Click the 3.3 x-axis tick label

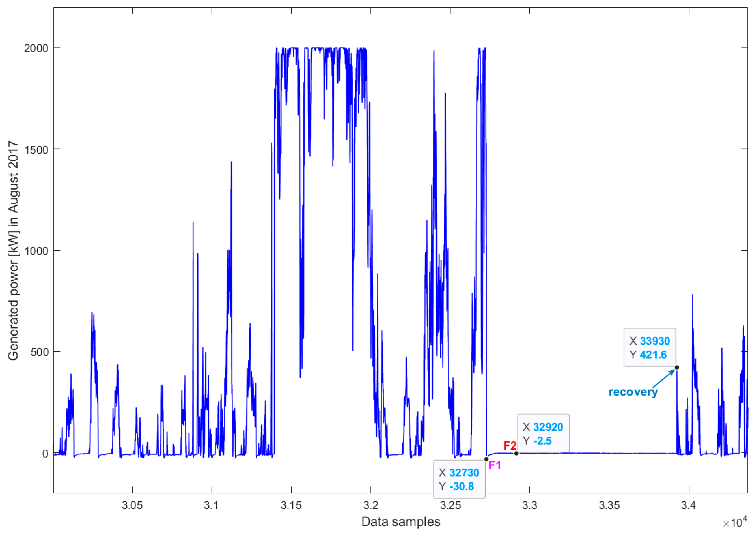pos(530,505)
